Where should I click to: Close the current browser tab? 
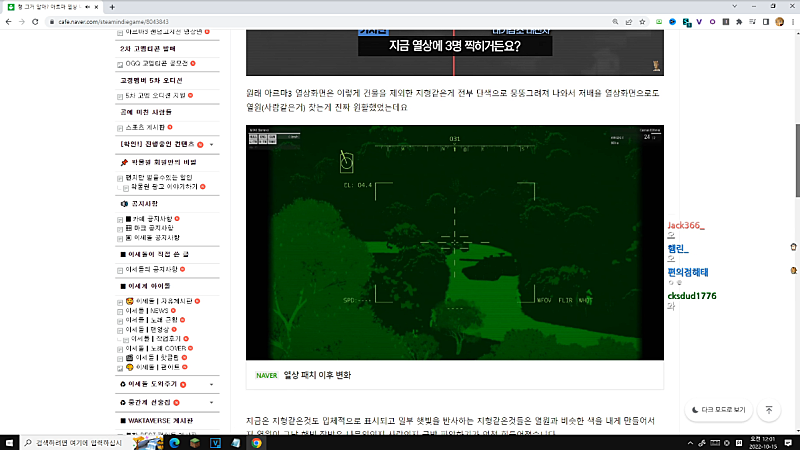coord(96,7)
